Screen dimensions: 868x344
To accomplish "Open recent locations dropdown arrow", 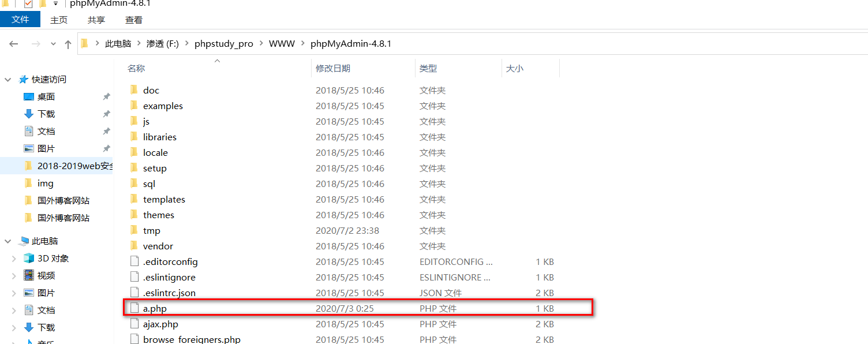I will click(53, 44).
